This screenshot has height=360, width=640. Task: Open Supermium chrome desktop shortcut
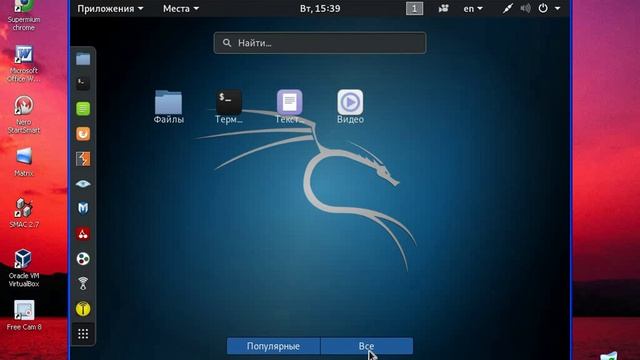(x=24, y=16)
